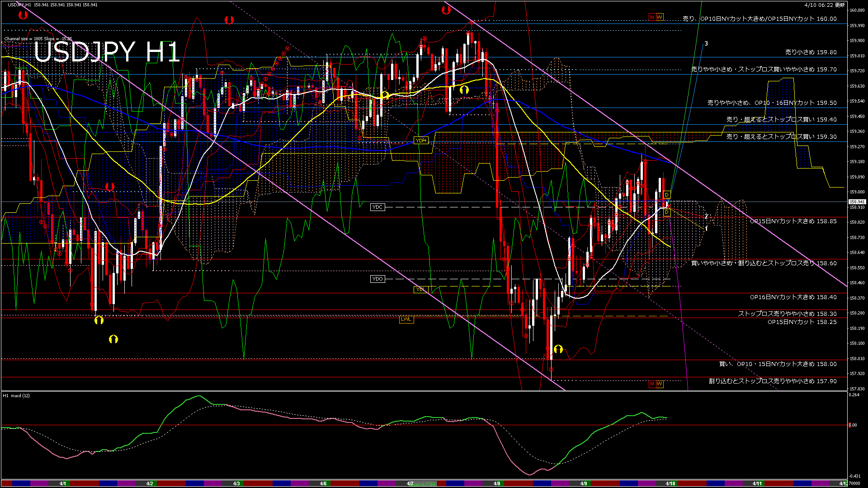Viewport: 868px width, 488px height.
Task: Click the H1 macd (12) indicator label
Action: 15,396
